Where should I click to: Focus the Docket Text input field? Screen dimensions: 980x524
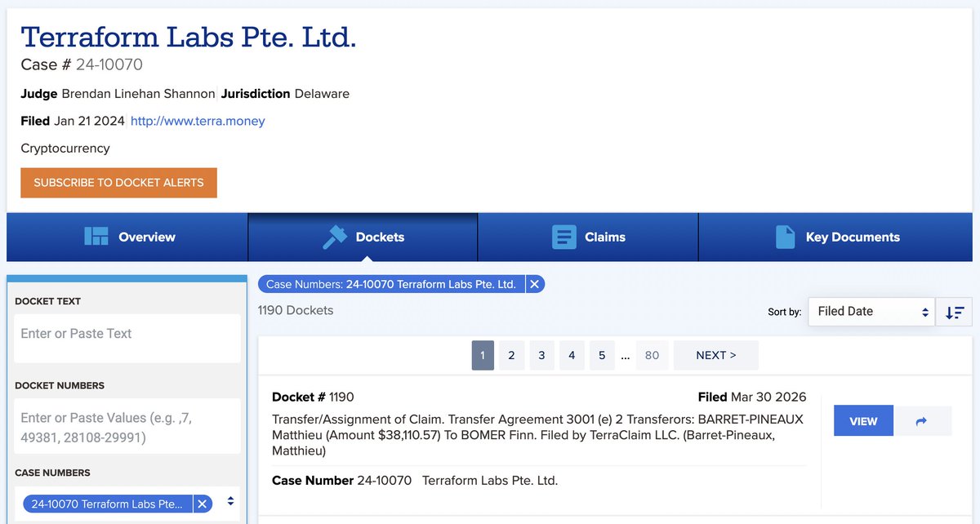click(x=127, y=339)
